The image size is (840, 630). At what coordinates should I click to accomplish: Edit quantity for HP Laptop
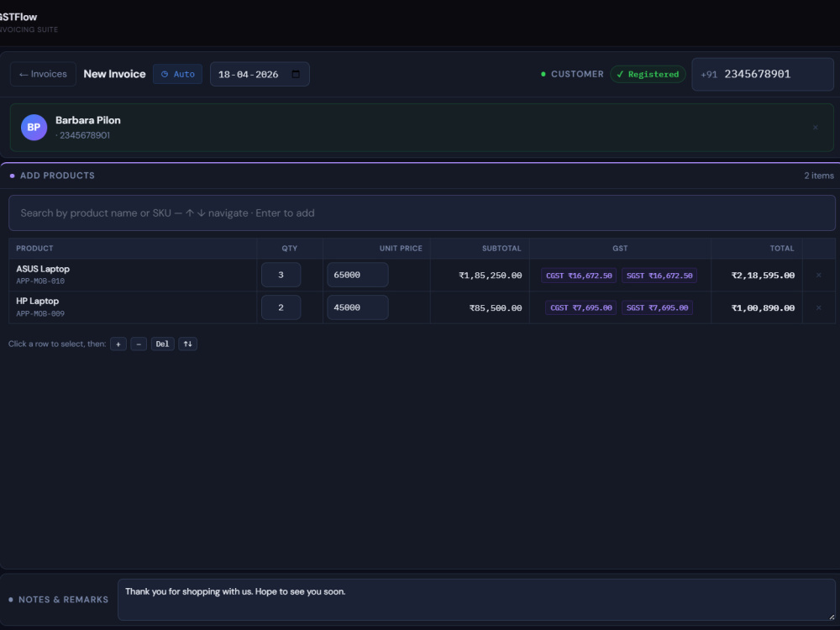click(281, 307)
